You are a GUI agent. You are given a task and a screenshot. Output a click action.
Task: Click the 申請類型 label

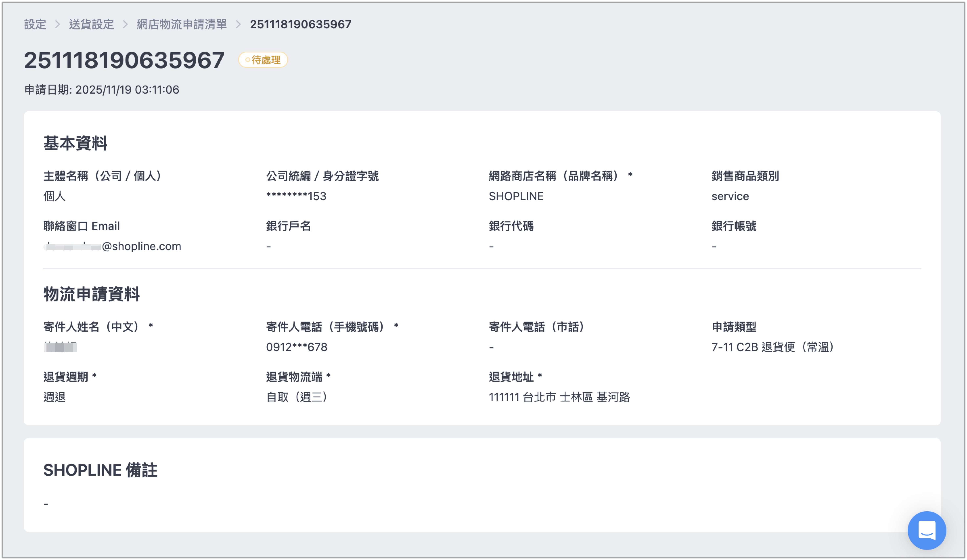[x=734, y=327]
